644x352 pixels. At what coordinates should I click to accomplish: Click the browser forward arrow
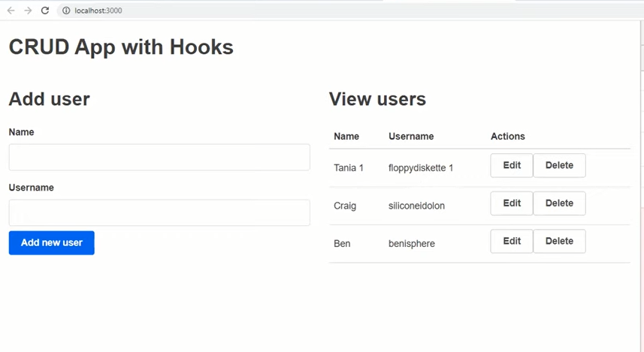(28, 11)
